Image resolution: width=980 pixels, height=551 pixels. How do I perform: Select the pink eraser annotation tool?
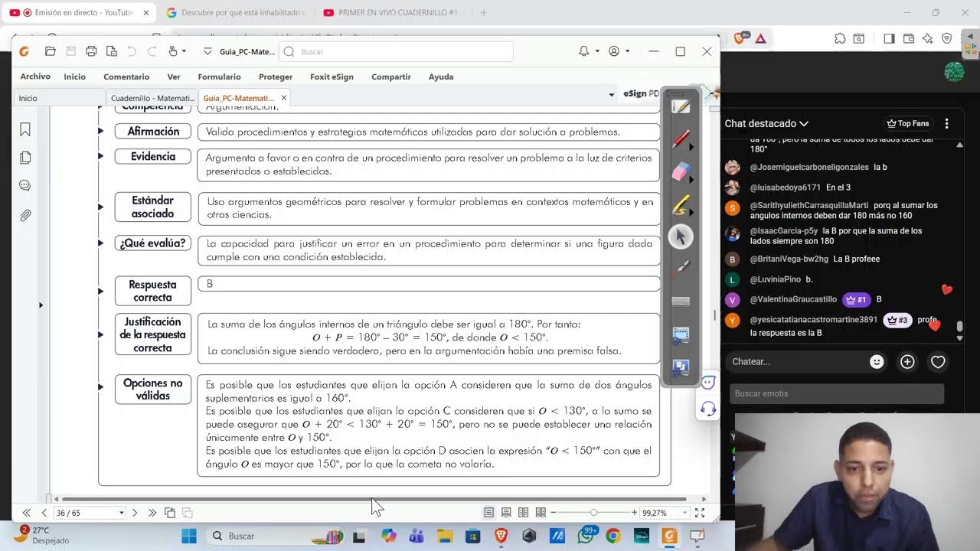pos(680,172)
